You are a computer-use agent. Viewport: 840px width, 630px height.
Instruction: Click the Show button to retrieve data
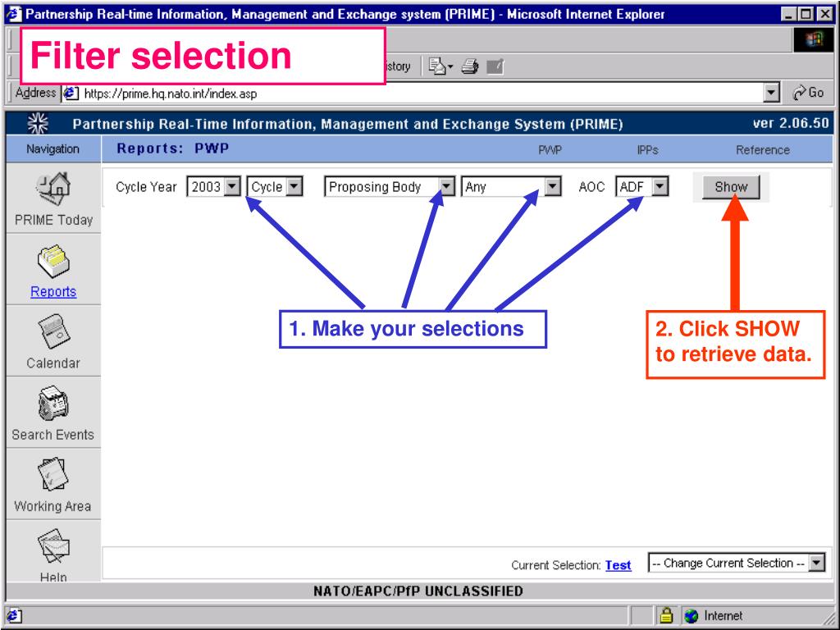731,187
